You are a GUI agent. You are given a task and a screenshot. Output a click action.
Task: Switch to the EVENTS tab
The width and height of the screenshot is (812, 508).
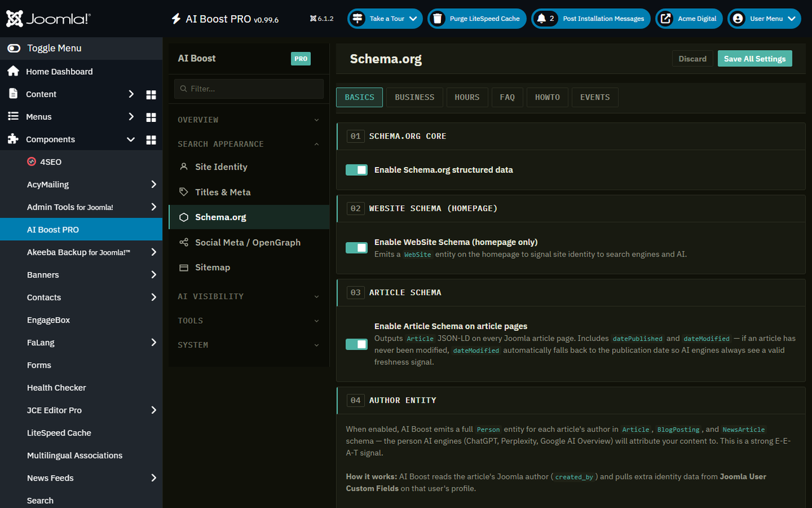pos(595,97)
